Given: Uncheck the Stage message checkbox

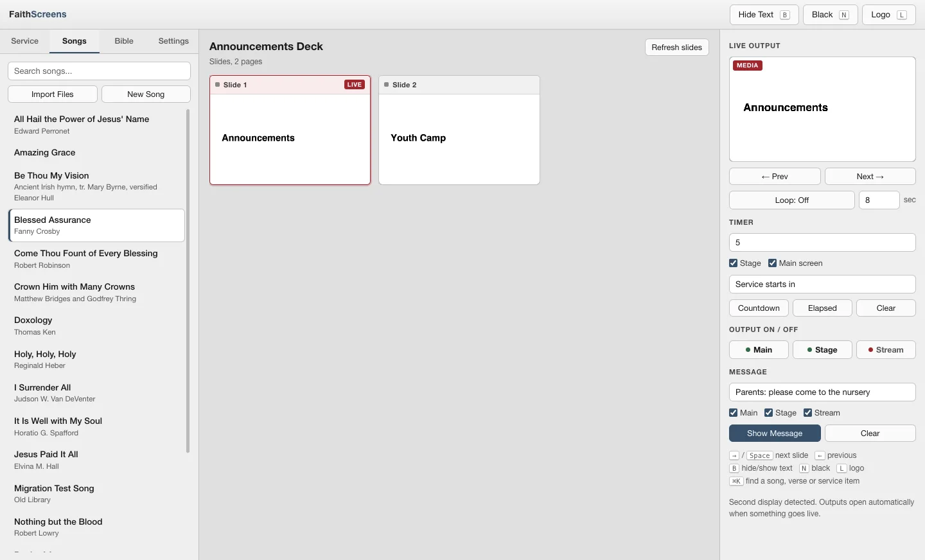Looking at the screenshot, I should [x=768, y=413].
